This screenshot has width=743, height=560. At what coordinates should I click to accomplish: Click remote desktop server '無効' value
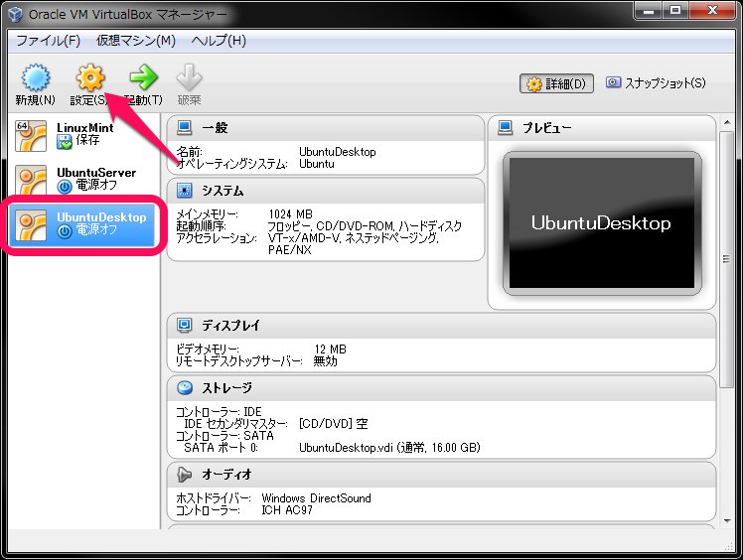326,361
